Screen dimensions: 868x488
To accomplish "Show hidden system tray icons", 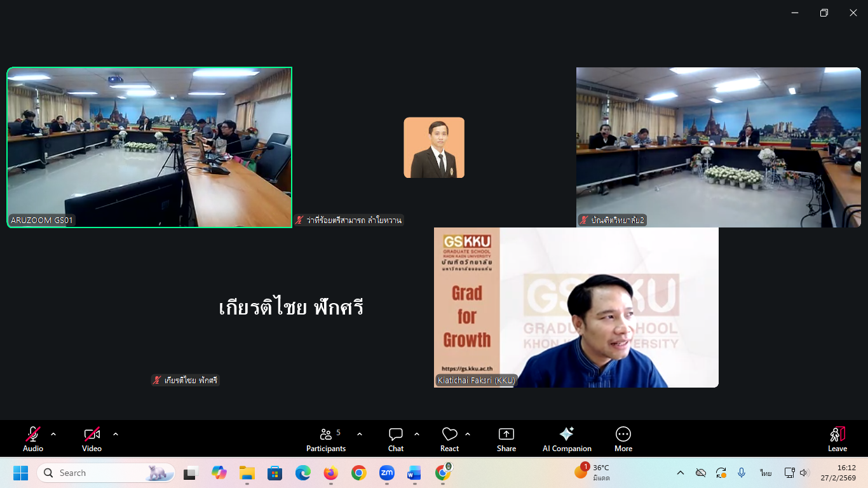I will pos(681,473).
